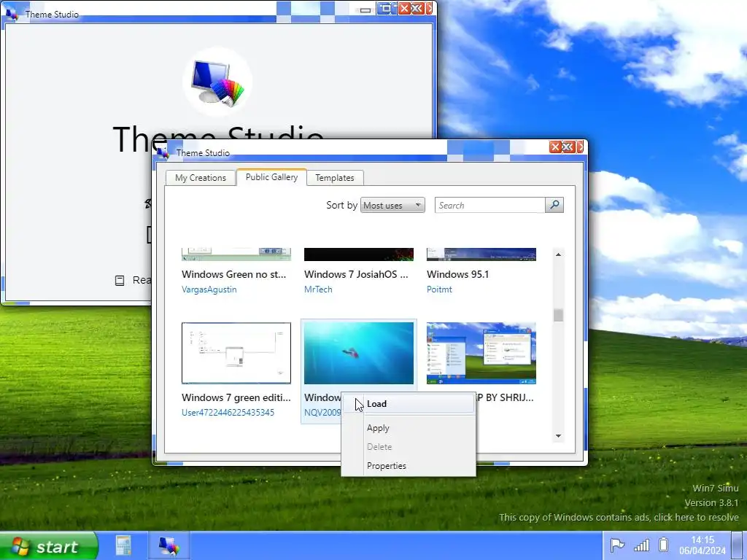This screenshot has height=560, width=747.
Task: Maximize the back Theme Studio window
Action: [387, 8]
